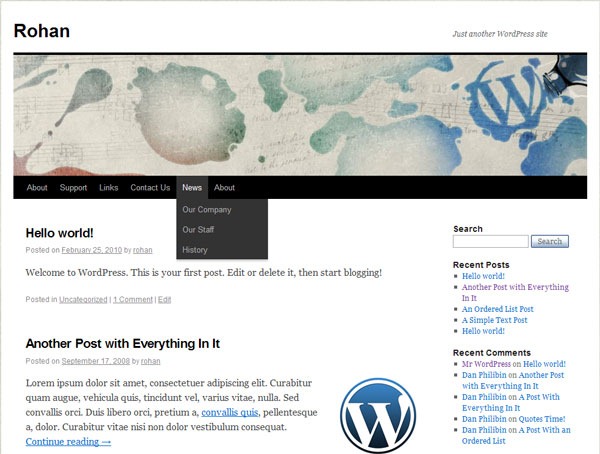Open History submenu entry

click(195, 250)
